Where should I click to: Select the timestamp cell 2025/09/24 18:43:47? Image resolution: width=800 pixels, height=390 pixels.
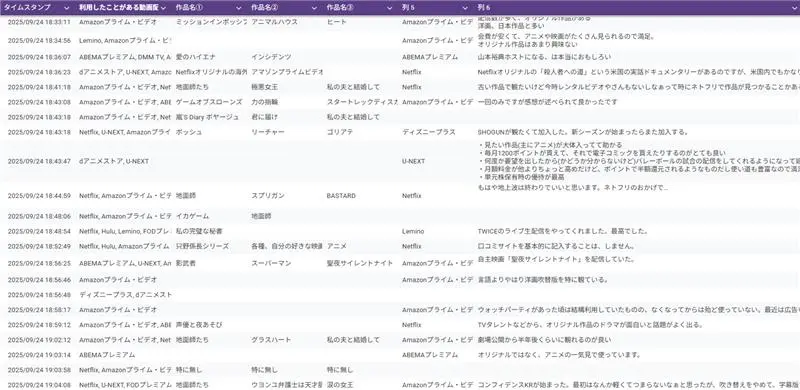click(x=39, y=161)
